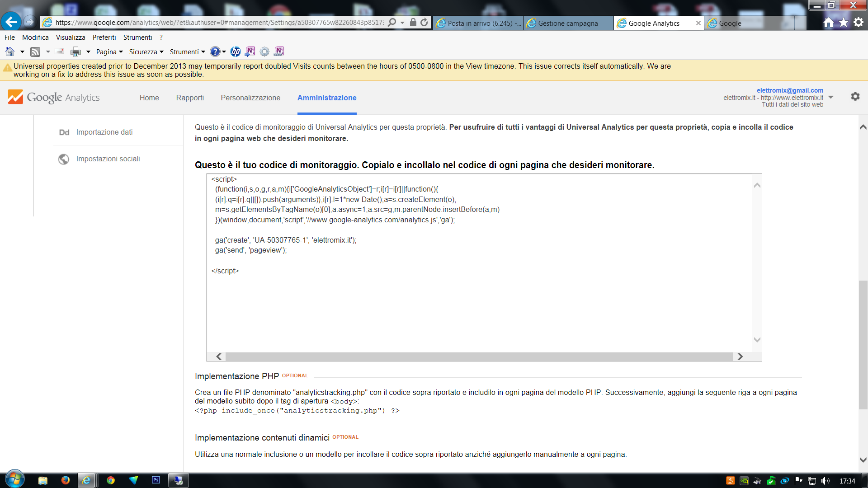Click the code box scroll down arrow
The height and width of the screenshot is (488, 868).
757,339
